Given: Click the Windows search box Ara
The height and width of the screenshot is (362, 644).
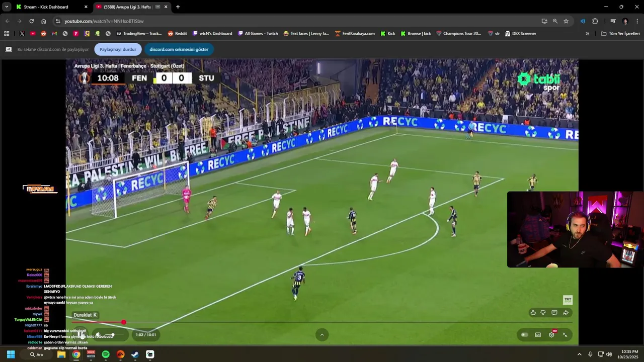Looking at the screenshot, I should 36,354.
